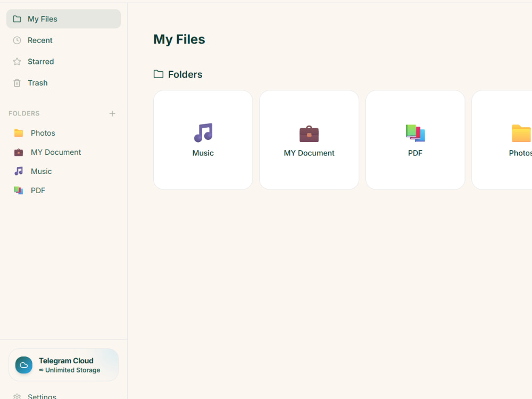Select Photos folder in sidebar list
This screenshot has width=532, height=399.
[63, 133]
